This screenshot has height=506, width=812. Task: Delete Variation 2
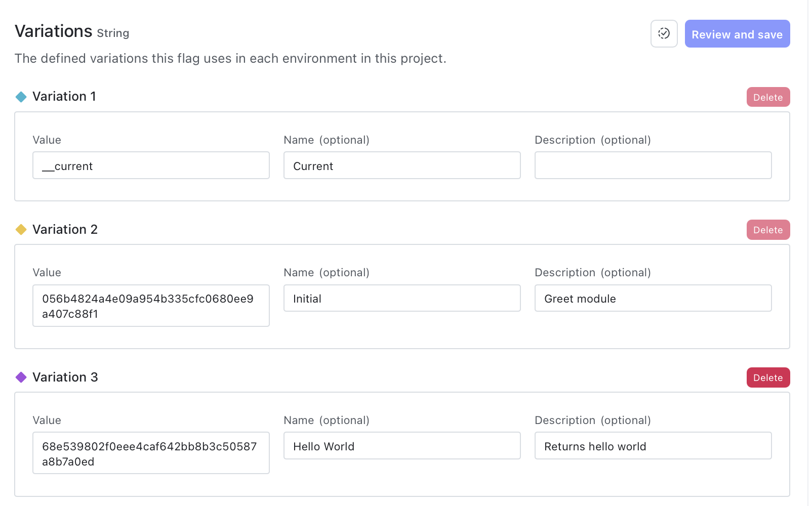coord(767,230)
